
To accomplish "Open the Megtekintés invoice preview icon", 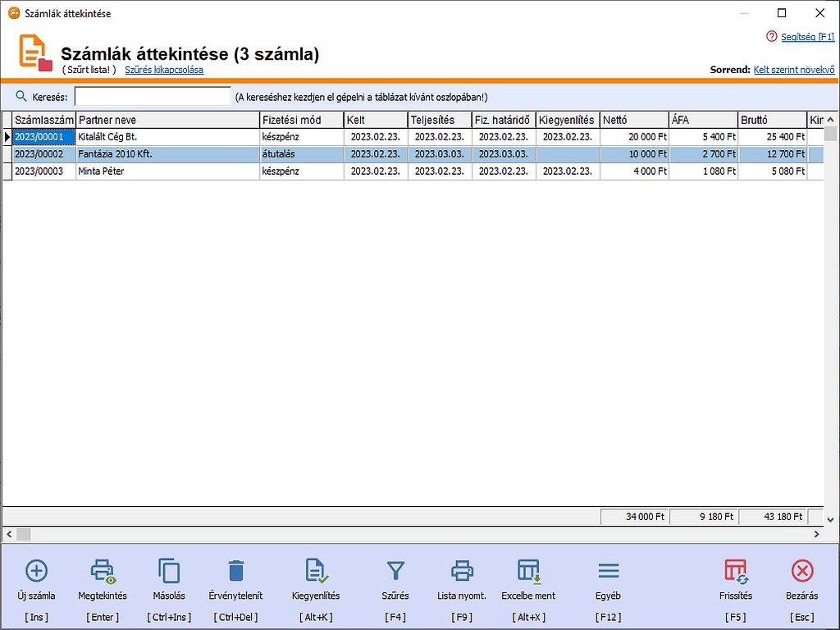I will [x=103, y=571].
